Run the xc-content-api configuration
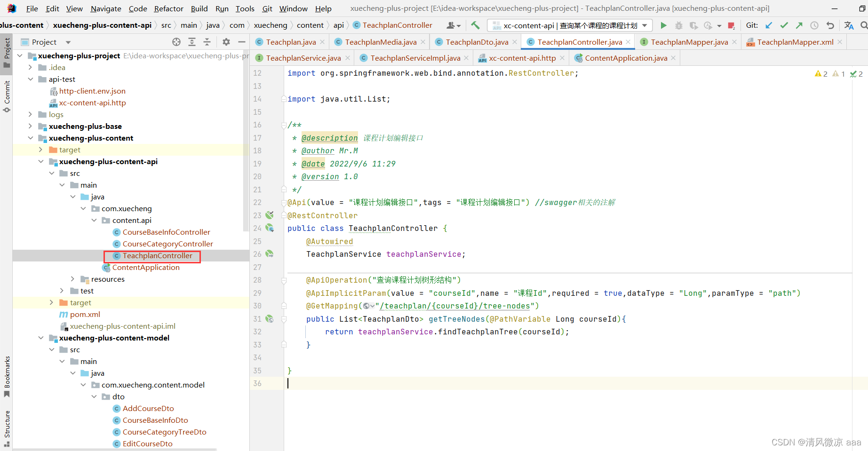The image size is (868, 451). (x=663, y=25)
